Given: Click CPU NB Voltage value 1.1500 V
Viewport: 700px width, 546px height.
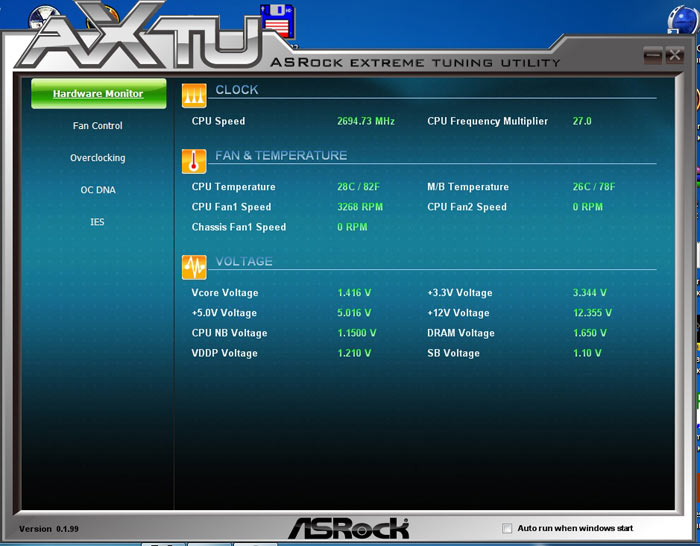Looking at the screenshot, I should [x=356, y=333].
